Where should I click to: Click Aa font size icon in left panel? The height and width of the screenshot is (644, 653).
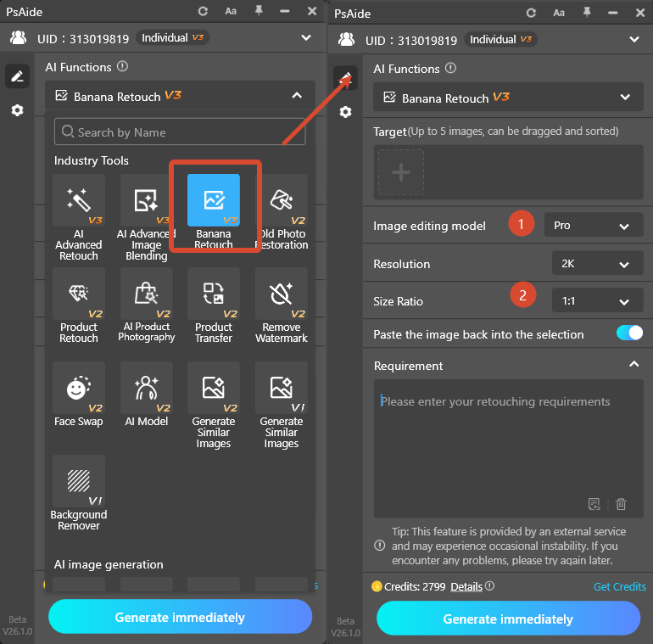[x=231, y=11]
